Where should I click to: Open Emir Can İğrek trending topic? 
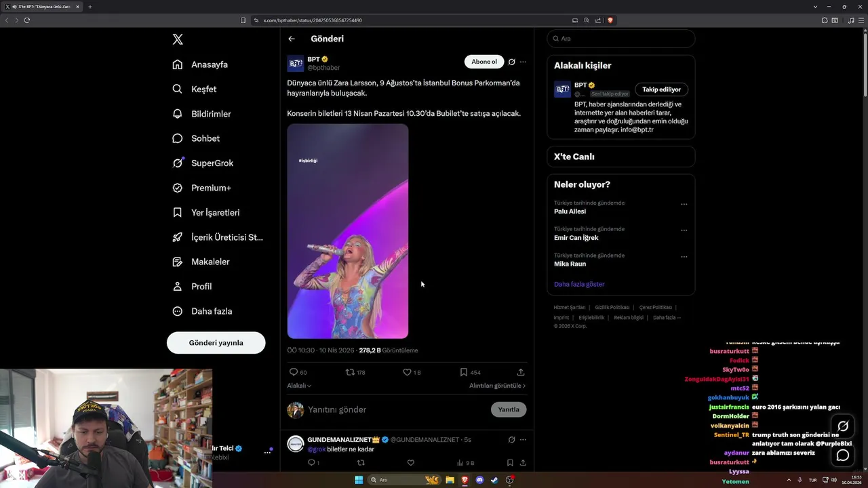tap(576, 238)
